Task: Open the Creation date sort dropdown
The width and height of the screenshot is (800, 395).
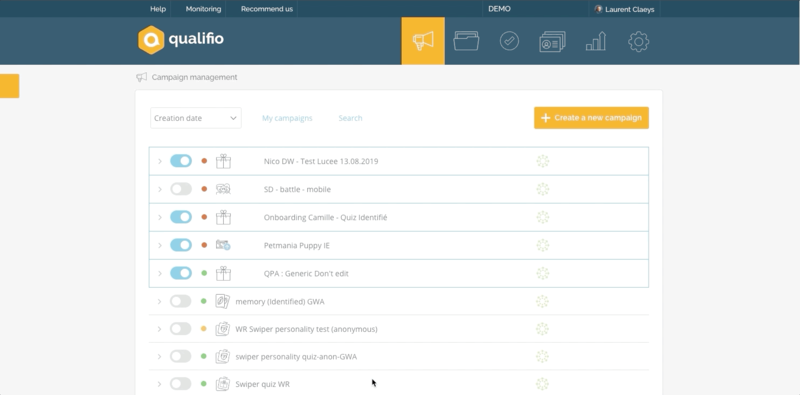Action: point(195,118)
